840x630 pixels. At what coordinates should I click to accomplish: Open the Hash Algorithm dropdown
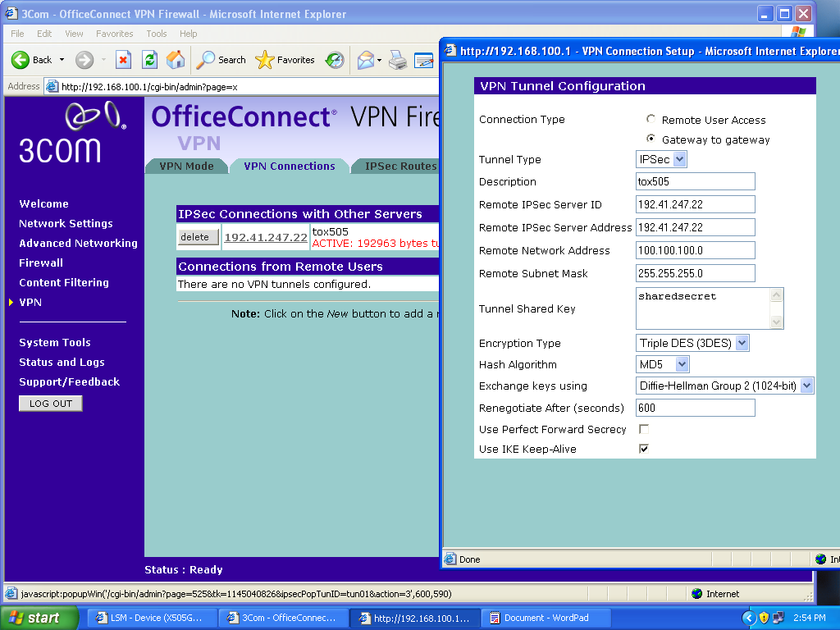click(x=663, y=364)
